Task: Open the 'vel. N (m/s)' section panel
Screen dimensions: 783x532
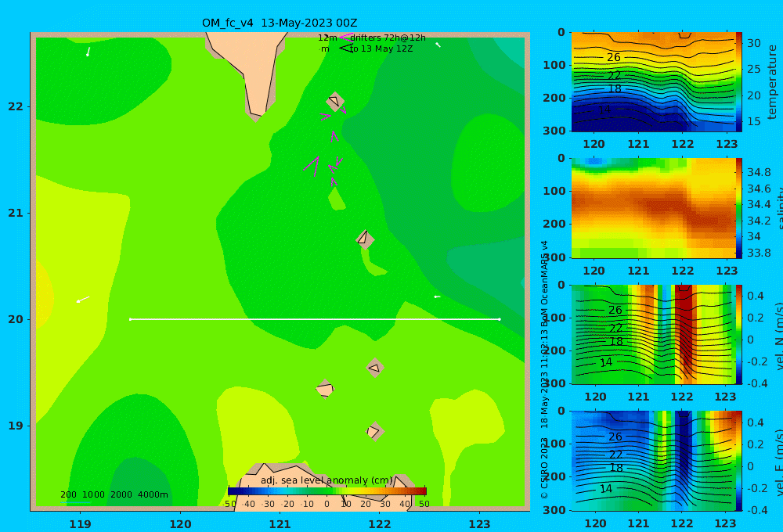Action: pos(653,334)
